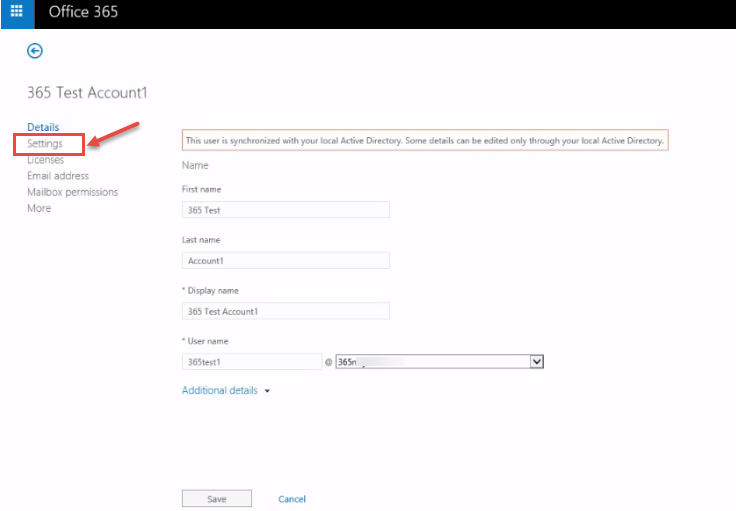Click the Cancel link
Image resolution: width=736 pixels, height=511 pixels.
[x=292, y=499]
